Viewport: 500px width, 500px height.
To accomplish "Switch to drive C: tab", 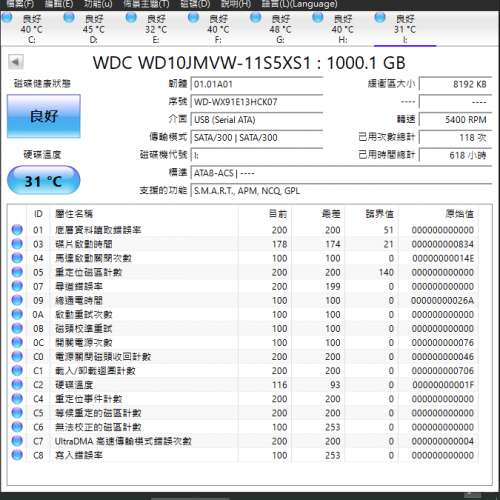I will [31, 28].
